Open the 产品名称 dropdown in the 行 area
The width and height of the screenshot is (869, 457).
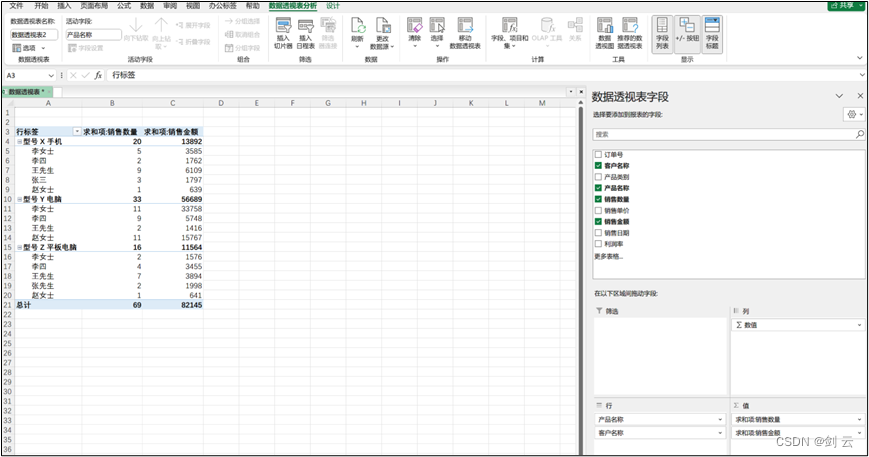coord(720,419)
